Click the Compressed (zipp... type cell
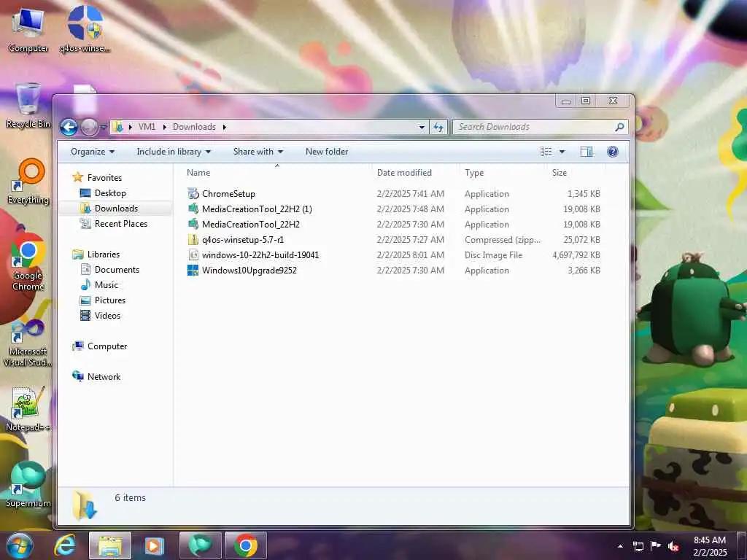 tap(503, 240)
